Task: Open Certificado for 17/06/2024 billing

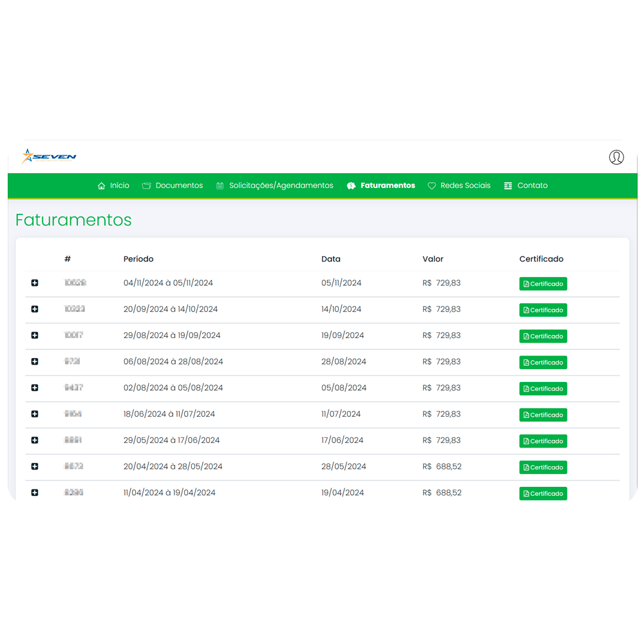Action: (x=543, y=441)
